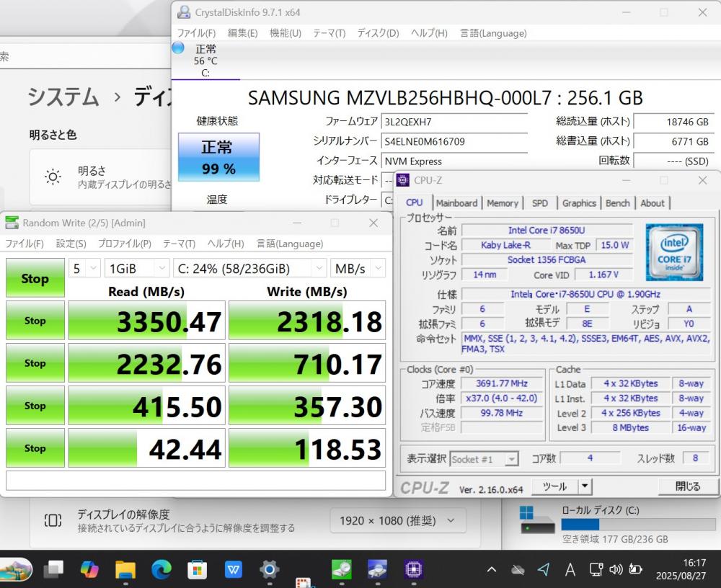Open the Bench tab in CPU-Z
This screenshot has height=588, width=721.
618,203
